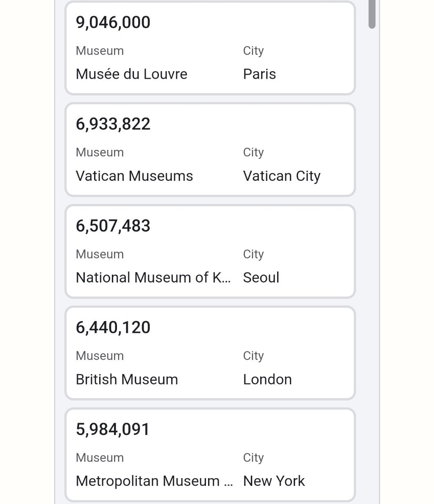The height and width of the screenshot is (504, 434).
Task: Click the City label in British Museum card
Action: click(x=253, y=356)
